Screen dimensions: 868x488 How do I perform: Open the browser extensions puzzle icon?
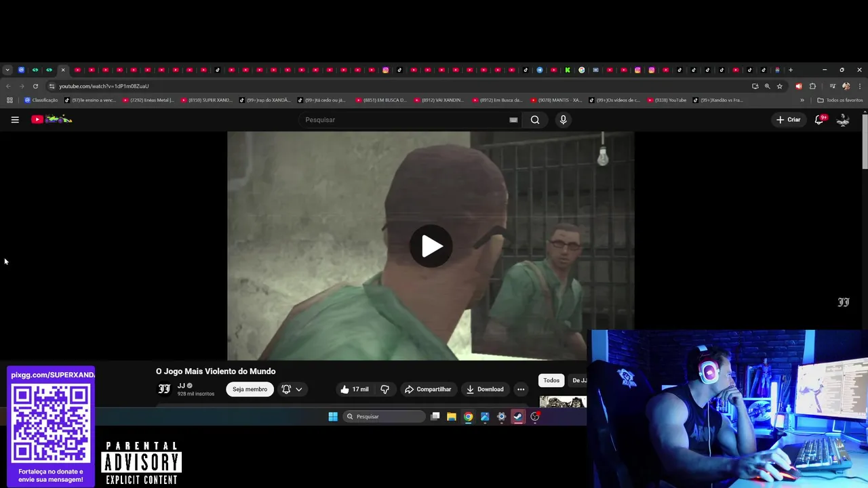[812, 86]
